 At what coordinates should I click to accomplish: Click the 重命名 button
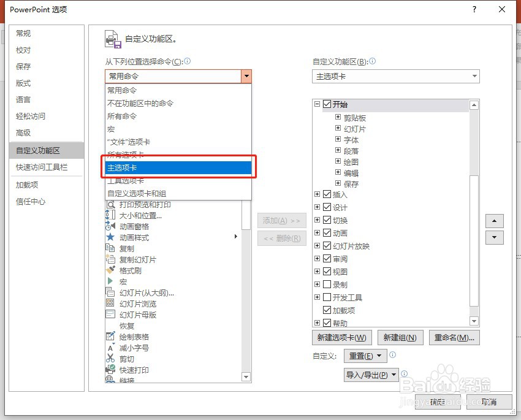click(x=454, y=338)
